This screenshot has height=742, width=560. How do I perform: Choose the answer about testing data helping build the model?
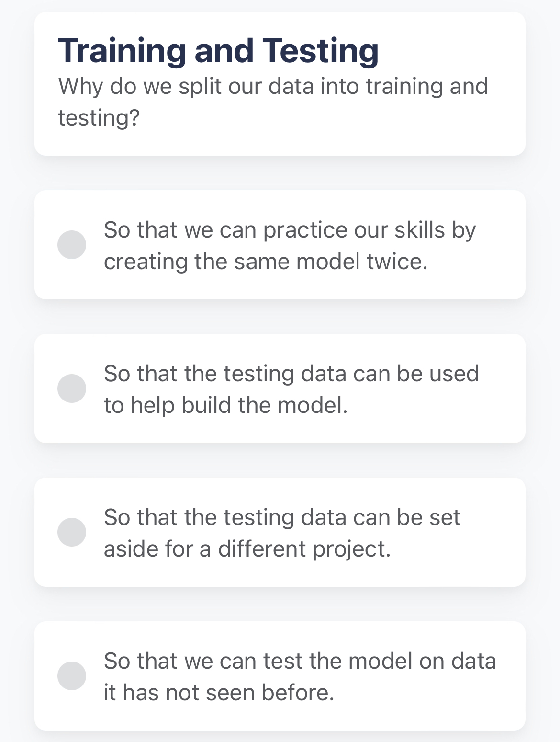[x=280, y=388]
